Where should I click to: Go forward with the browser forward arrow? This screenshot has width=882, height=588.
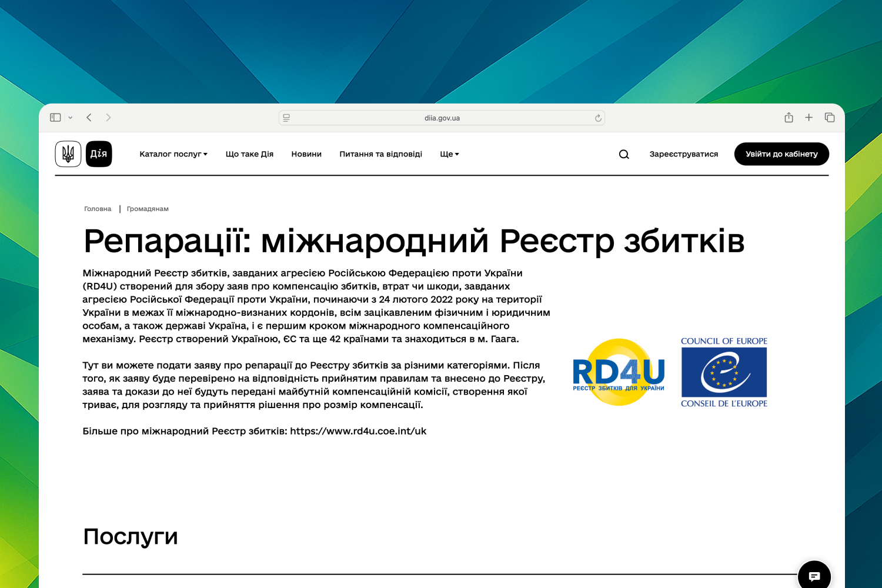click(x=108, y=118)
